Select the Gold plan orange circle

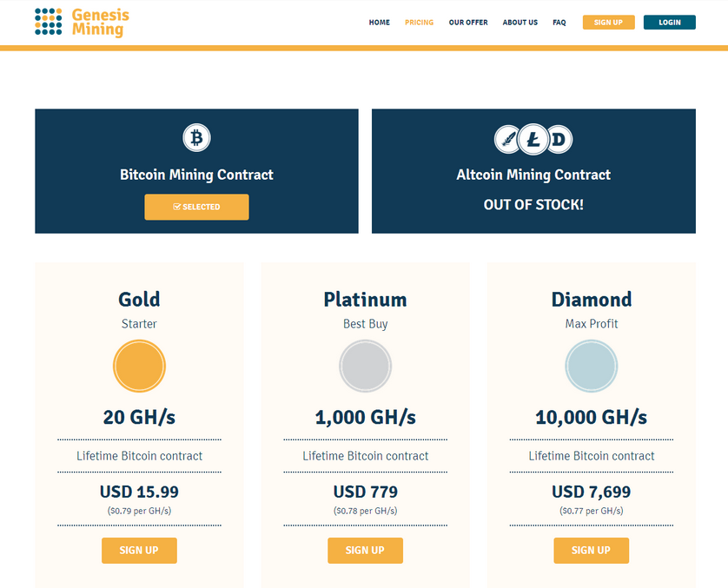139,367
